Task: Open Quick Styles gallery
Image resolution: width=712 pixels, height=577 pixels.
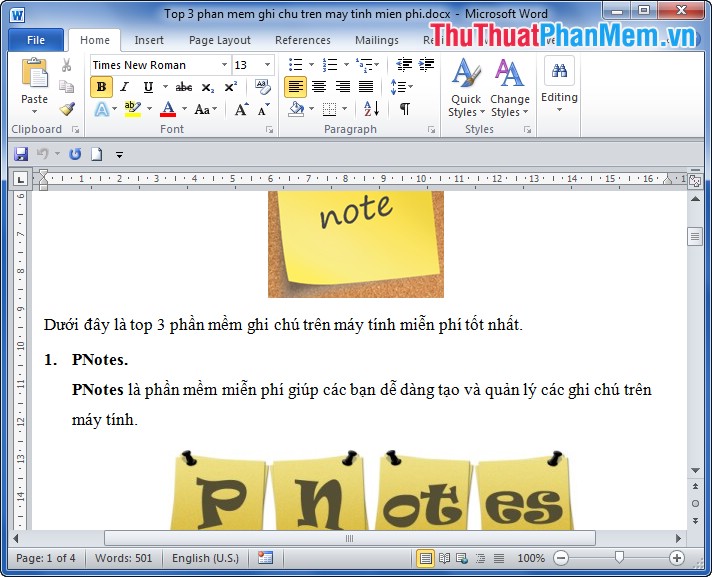Action: (466, 87)
